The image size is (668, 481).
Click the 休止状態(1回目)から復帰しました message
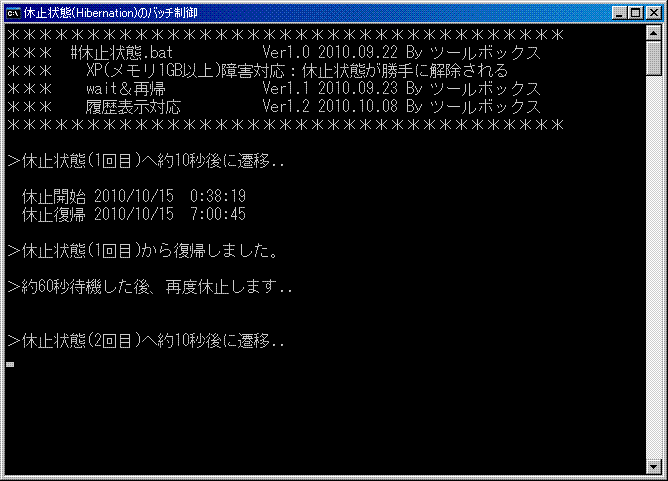[143, 251]
